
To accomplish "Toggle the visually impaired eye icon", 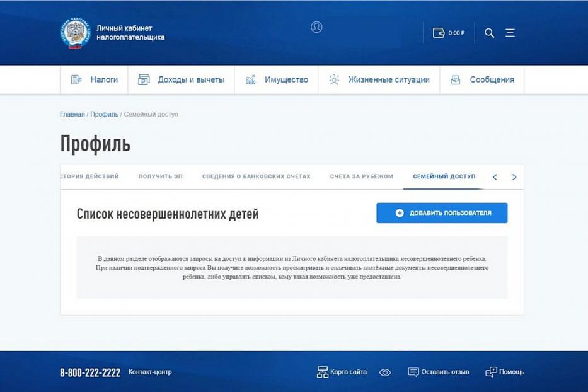I will point(385,372).
